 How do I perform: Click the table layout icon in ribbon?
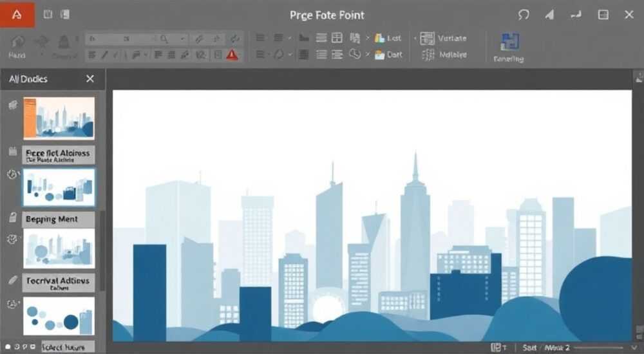point(337,38)
